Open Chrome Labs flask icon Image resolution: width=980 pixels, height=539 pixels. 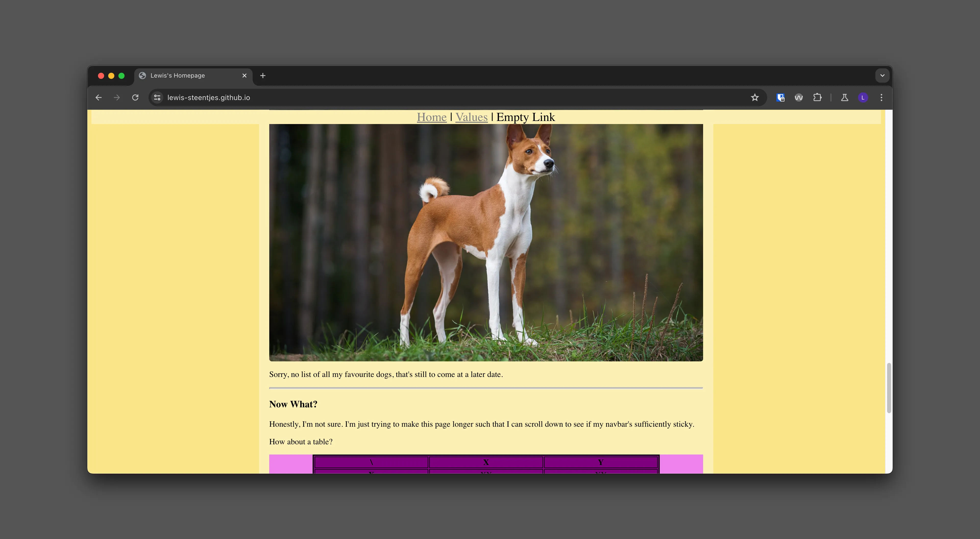tap(844, 97)
